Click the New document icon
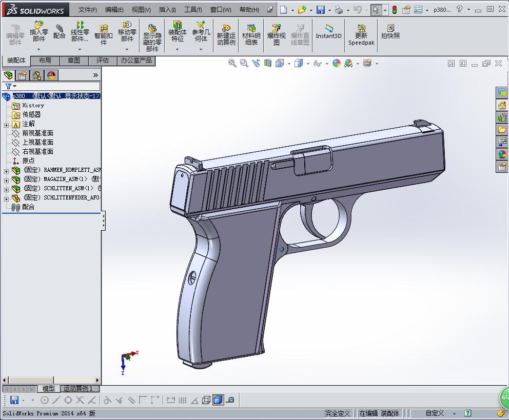This screenshot has width=509, height=420. 283,10
